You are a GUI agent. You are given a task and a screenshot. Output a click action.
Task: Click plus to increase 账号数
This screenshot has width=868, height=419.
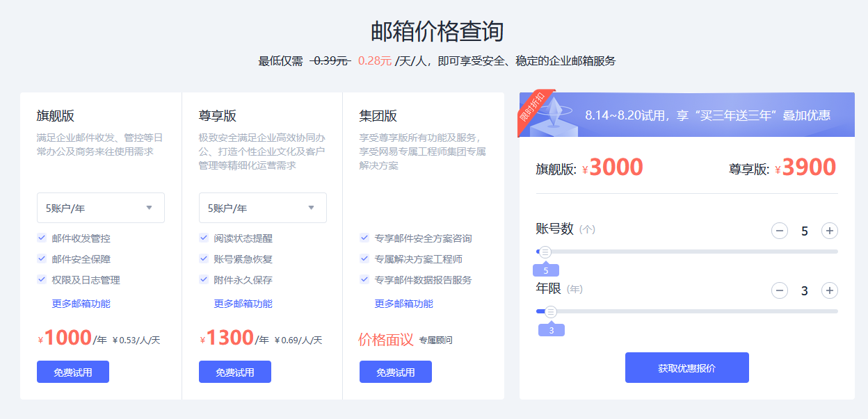(x=829, y=230)
